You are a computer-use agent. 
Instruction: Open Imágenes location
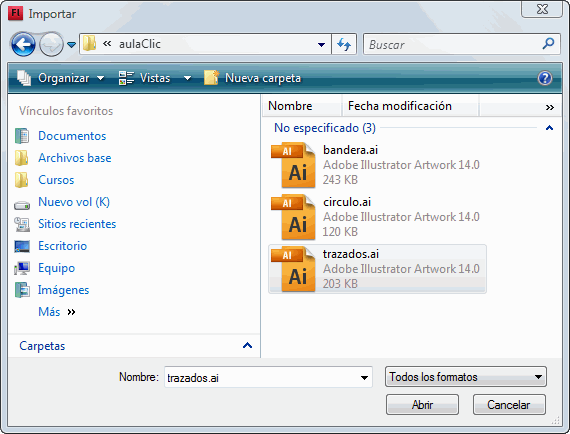(63, 290)
